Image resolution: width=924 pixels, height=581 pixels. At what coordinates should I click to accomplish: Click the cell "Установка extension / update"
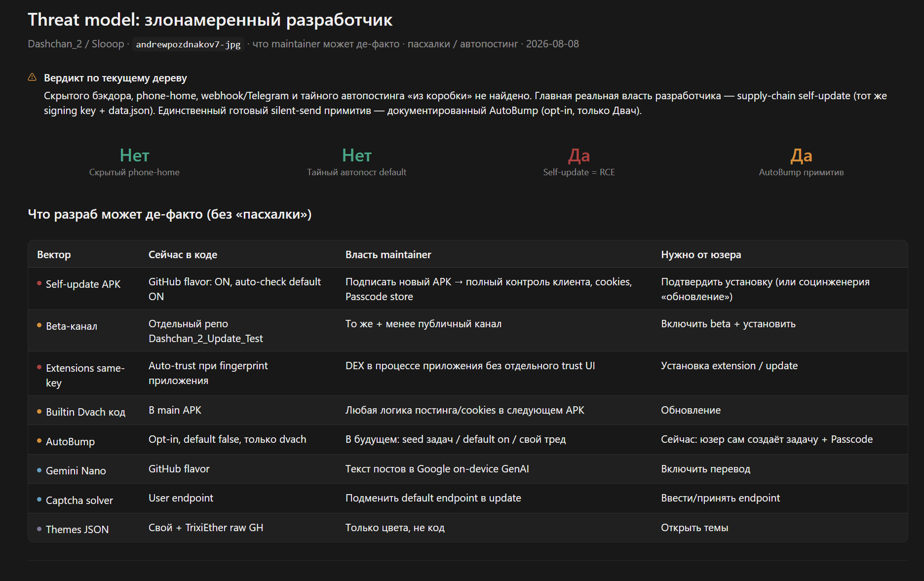(x=729, y=366)
